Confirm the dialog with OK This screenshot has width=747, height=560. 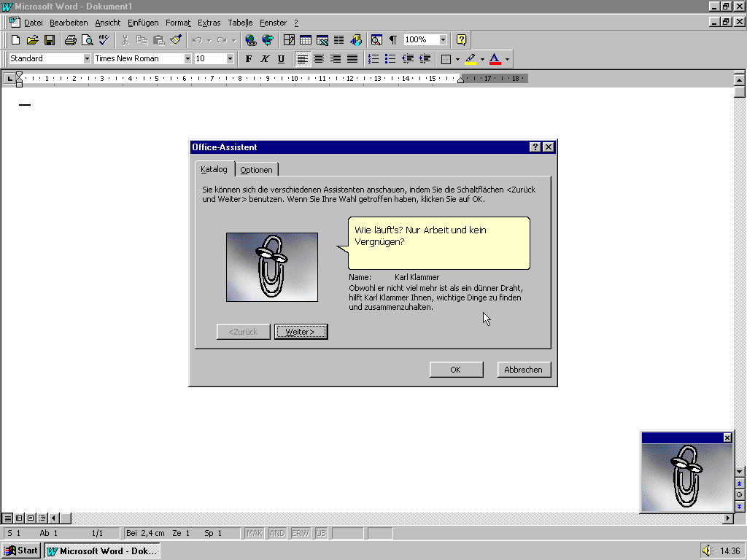[456, 370]
